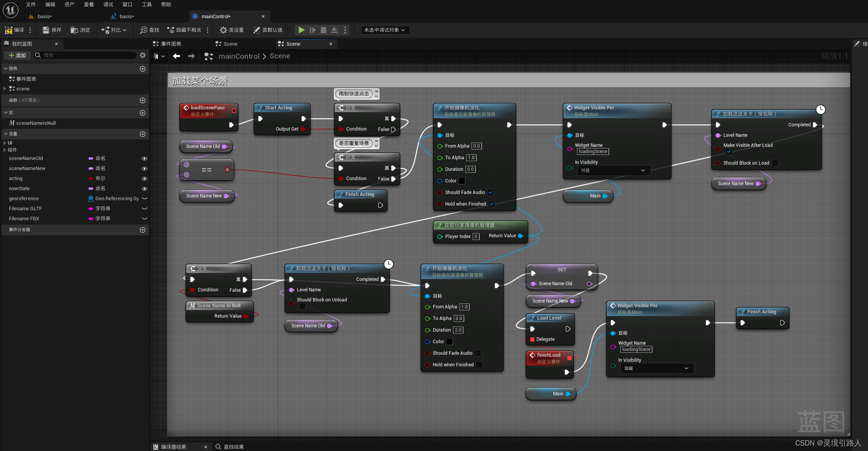Image resolution: width=868 pixels, height=451 pixels.
Task: Click the Class Defaults icon
Action: [257, 30]
